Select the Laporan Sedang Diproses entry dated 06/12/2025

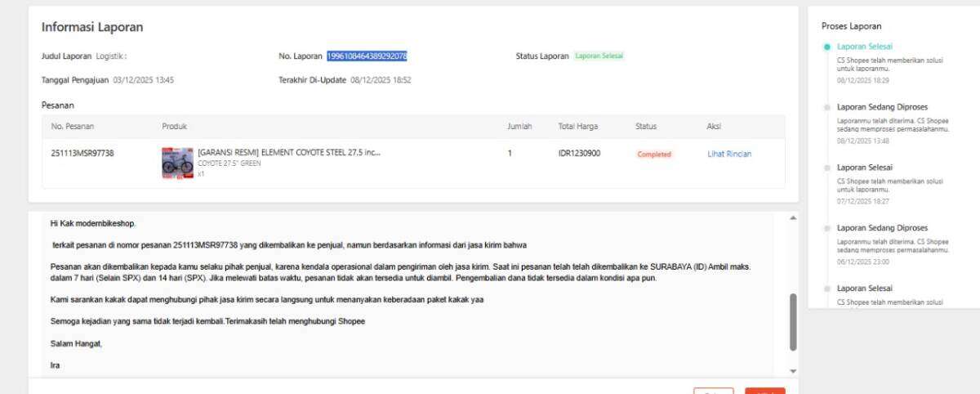(x=881, y=228)
